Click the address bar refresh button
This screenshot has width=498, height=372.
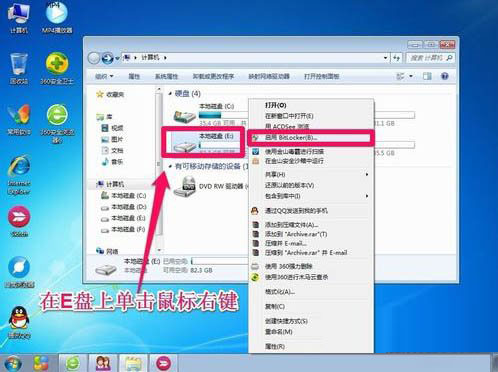coord(396,58)
